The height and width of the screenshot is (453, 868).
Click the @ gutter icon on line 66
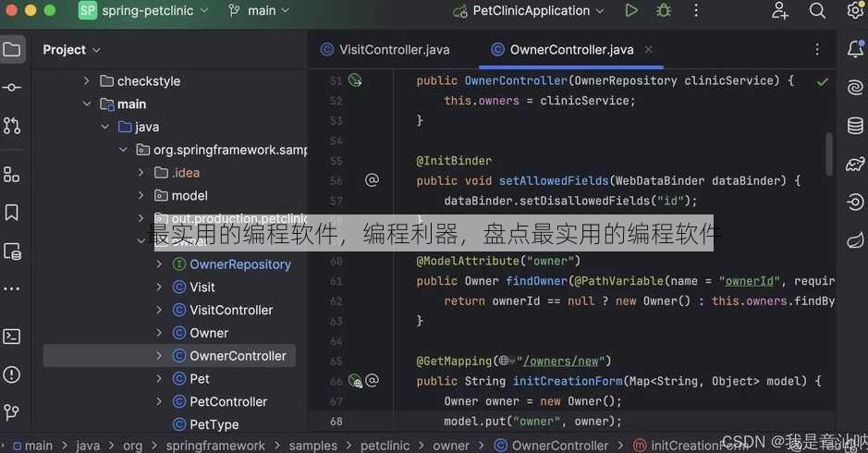[372, 381]
